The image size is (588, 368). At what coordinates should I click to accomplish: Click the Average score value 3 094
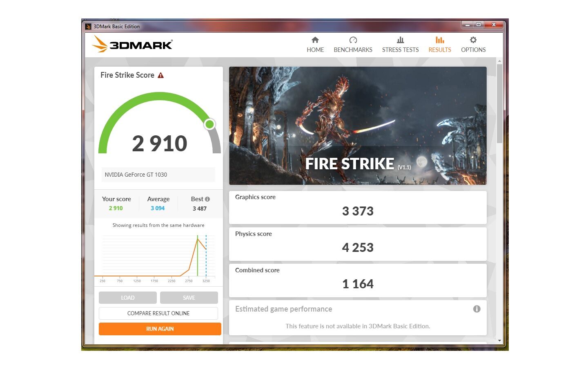coord(158,208)
